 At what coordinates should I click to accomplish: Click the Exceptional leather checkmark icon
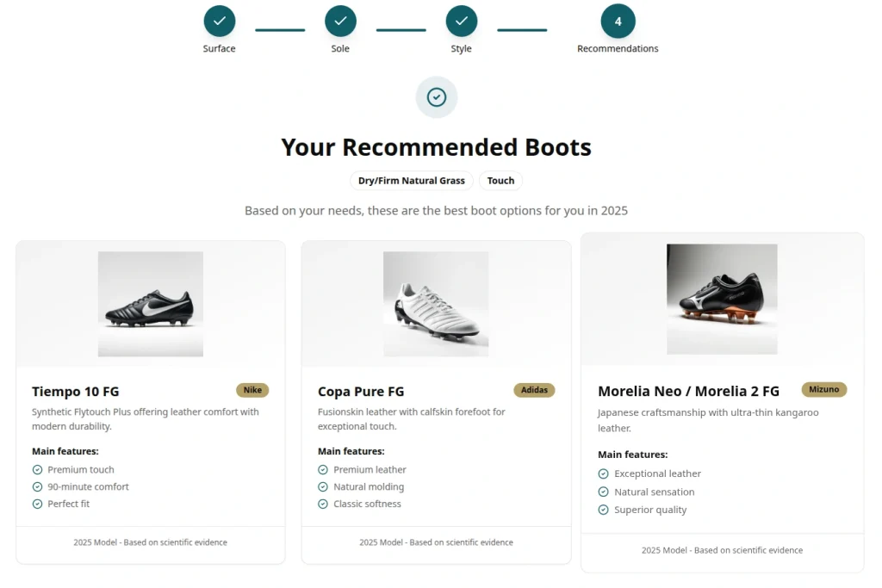click(602, 473)
